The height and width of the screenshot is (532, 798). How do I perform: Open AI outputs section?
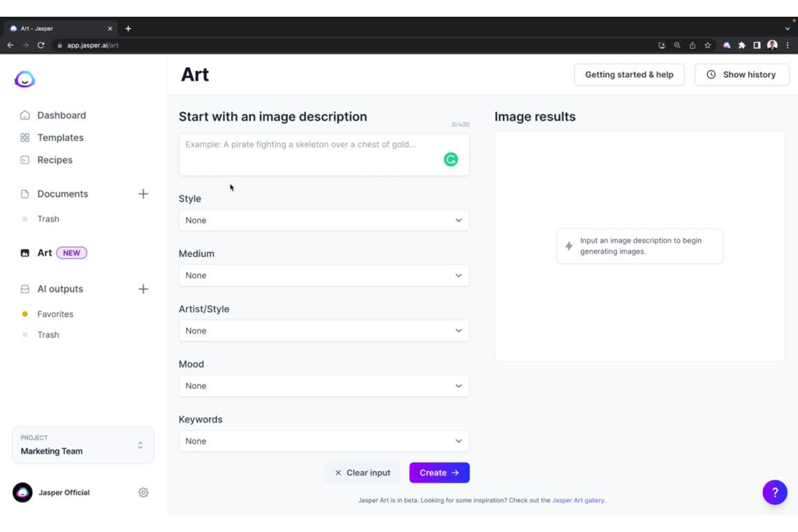point(60,289)
